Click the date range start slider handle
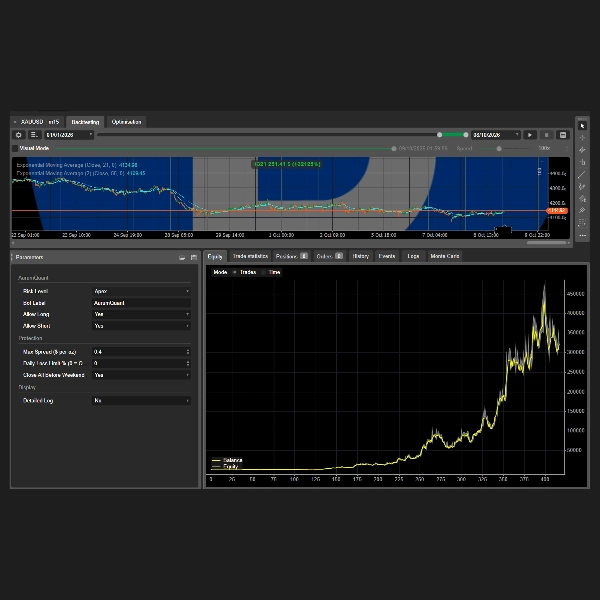600x600 pixels. (x=440, y=135)
